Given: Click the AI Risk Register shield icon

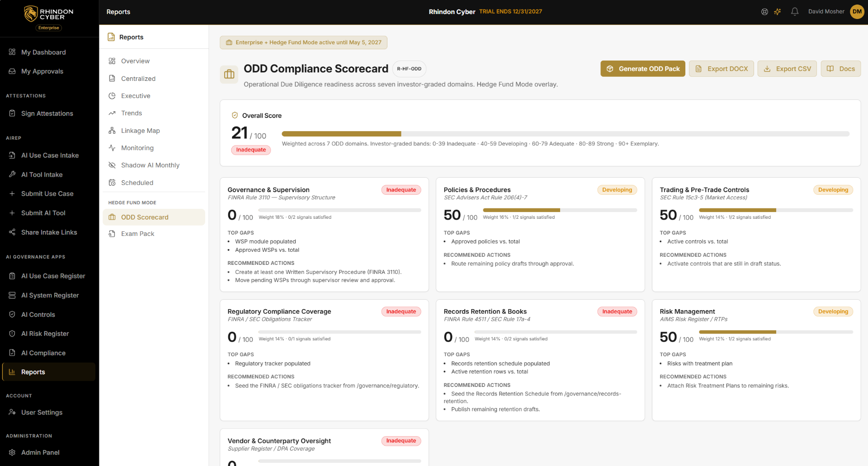Looking at the screenshot, I should [x=12, y=334].
